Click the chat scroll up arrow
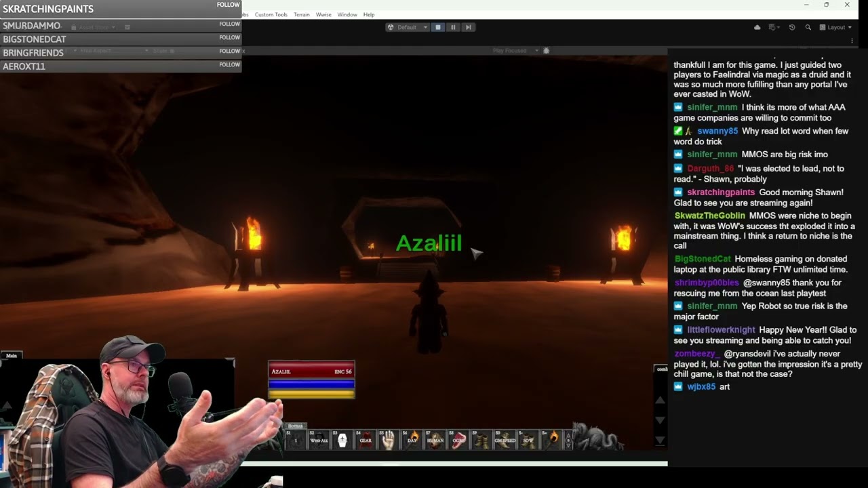 click(x=660, y=400)
